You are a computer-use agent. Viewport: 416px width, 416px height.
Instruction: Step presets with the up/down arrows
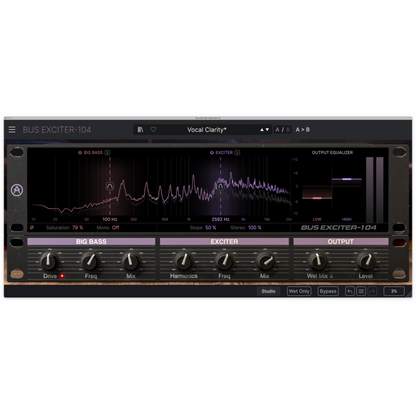265,130
